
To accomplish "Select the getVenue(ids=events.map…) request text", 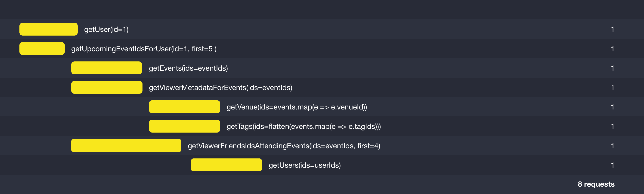I will coord(297,107).
